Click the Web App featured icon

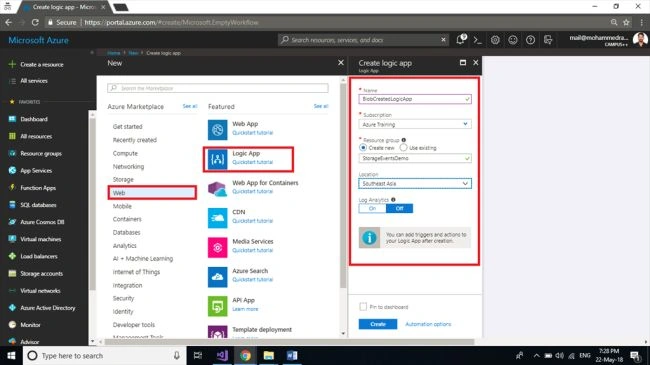pos(218,130)
